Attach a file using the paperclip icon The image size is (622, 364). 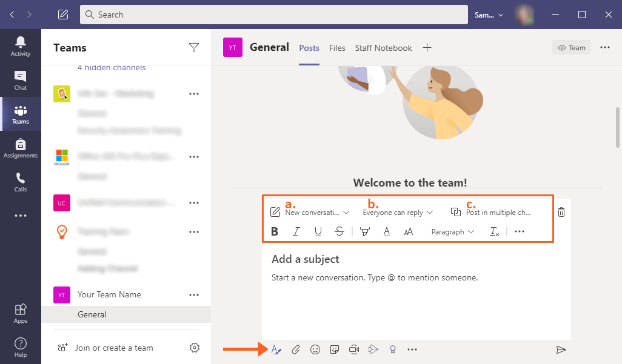[x=296, y=349]
